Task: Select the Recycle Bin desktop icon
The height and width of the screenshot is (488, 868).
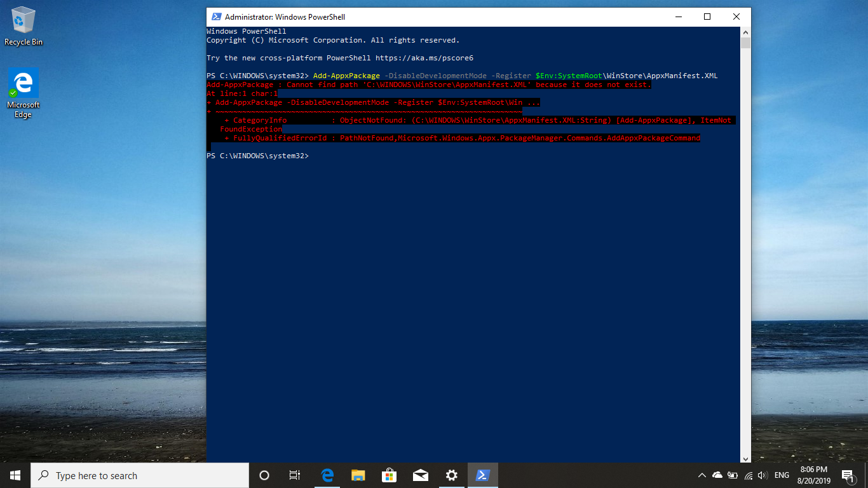Action: pos(24,25)
